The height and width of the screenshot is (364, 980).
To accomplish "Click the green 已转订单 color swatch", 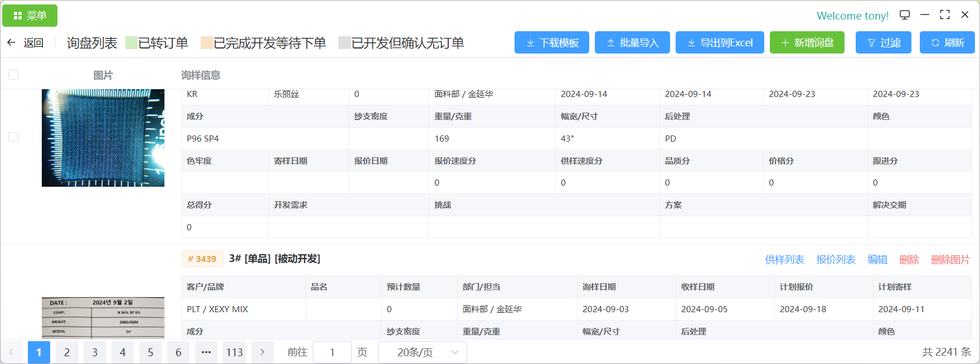I will click(132, 43).
